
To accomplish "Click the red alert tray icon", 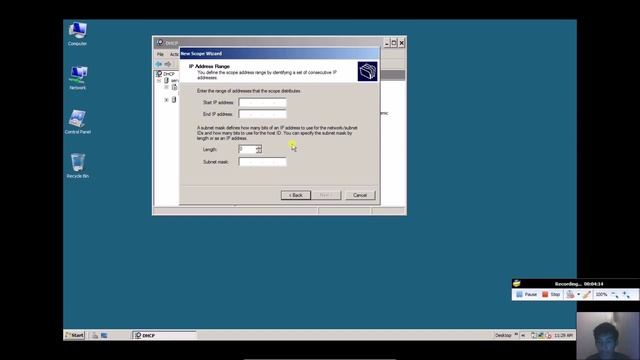I will (x=548, y=336).
